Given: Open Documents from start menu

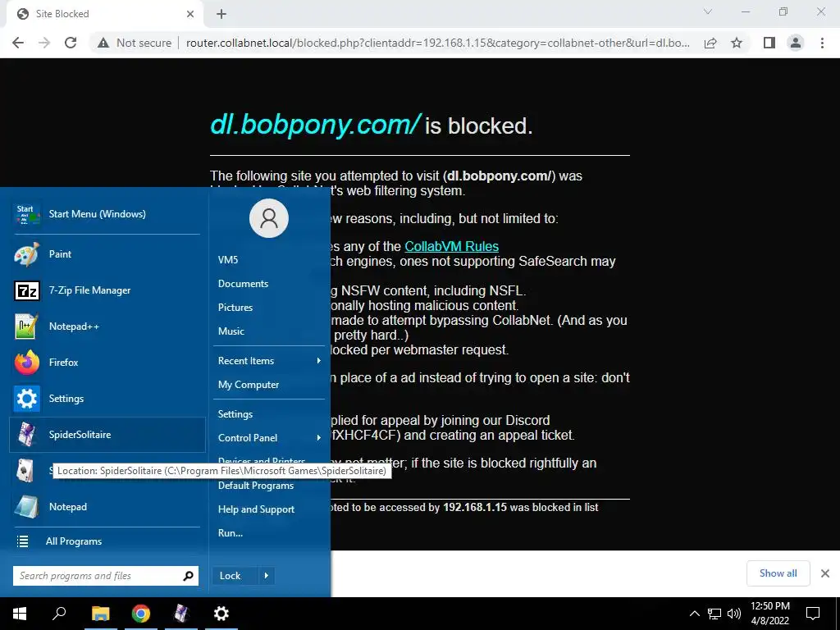Looking at the screenshot, I should pyautogui.click(x=243, y=284).
